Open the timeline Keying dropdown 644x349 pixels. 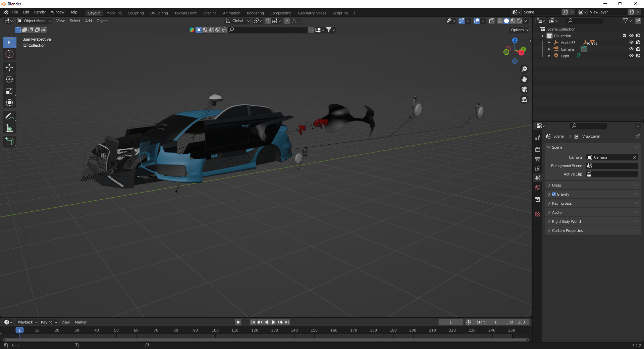(49, 322)
